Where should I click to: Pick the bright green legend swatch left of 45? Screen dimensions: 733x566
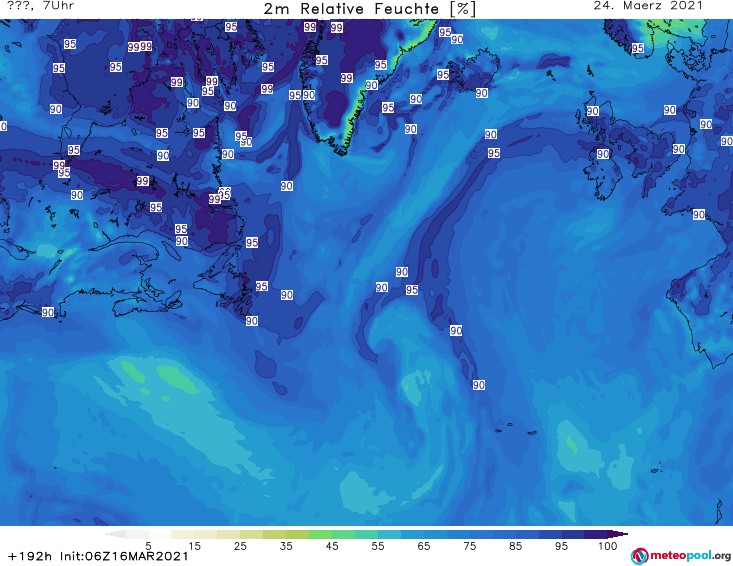320,534
